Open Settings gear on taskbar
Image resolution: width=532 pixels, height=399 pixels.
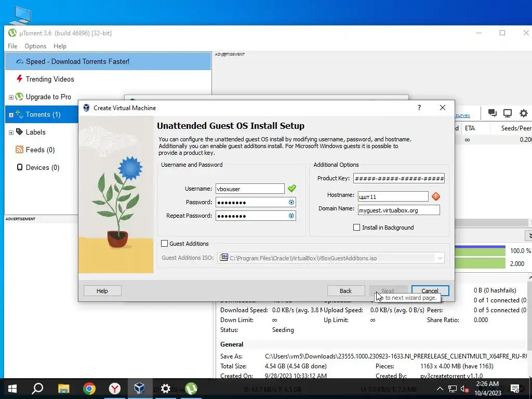pyautogui.click(x=165, y=389)
